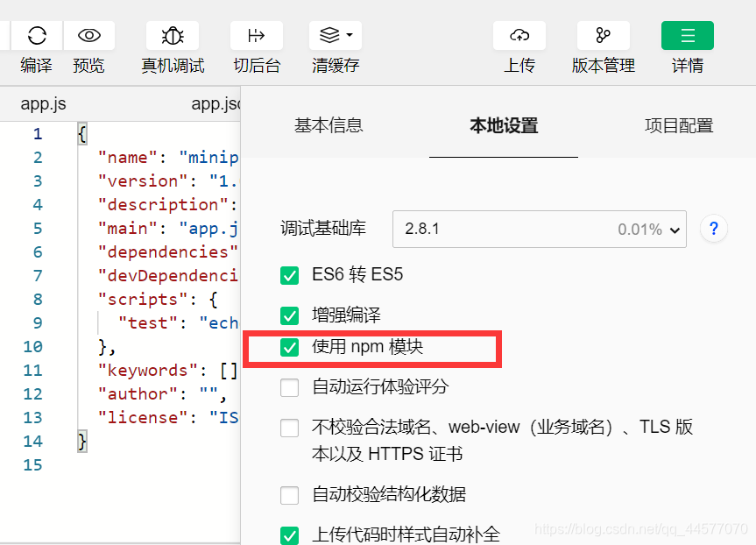The height and width of the screenshot is (545, 756).
Task: Open preview (预览) eye icon
Action: click(x=89, y=35)
